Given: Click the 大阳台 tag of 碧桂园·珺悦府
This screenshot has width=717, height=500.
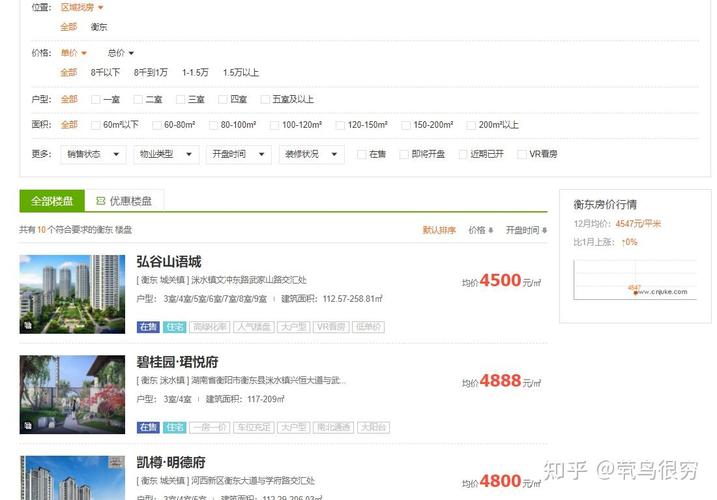Looking at the screenshot, I should pos(374,428).
